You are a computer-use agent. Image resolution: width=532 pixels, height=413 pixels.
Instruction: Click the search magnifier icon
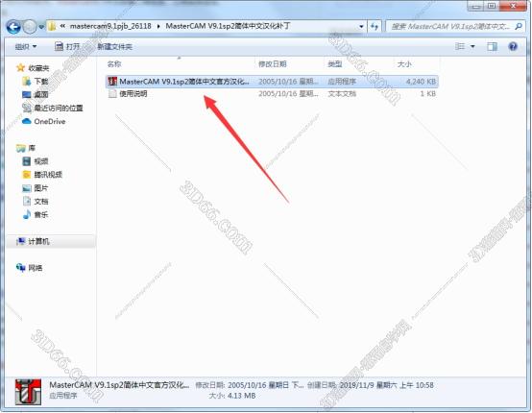(519, 26)
